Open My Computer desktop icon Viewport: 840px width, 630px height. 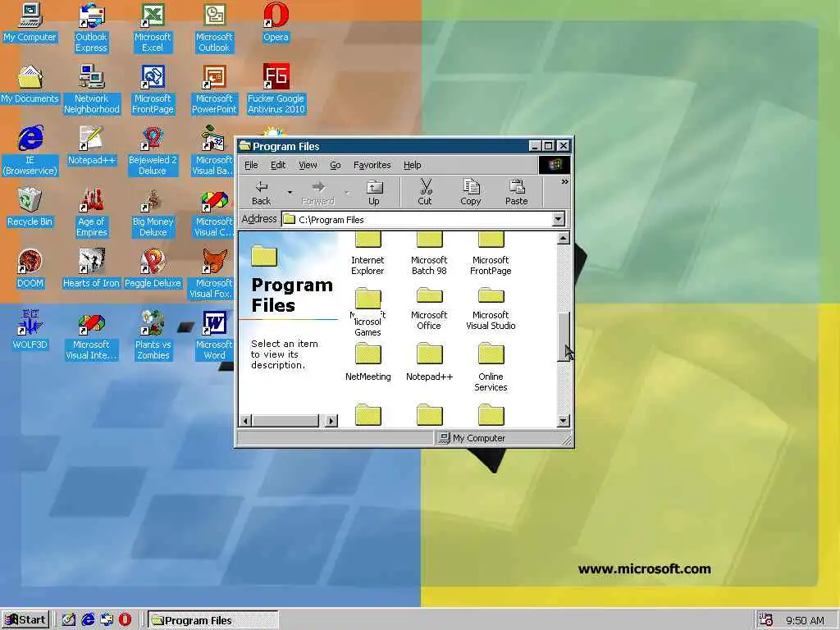tap(30, 21)
